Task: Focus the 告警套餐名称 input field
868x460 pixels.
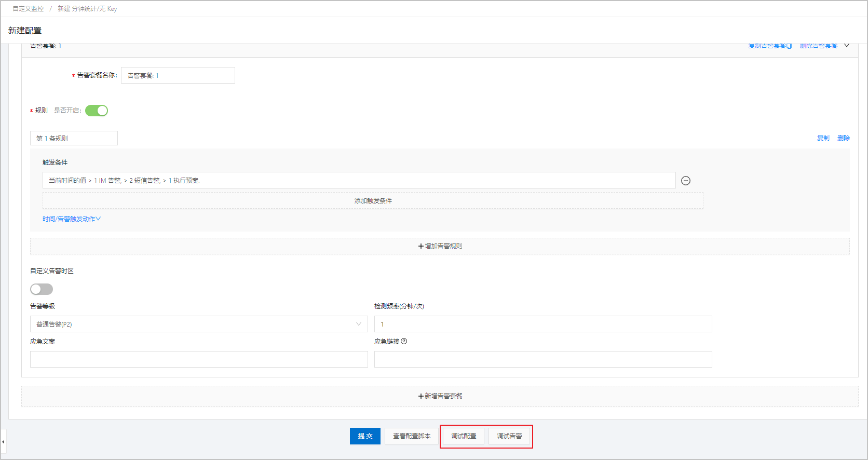Action: 178,75
